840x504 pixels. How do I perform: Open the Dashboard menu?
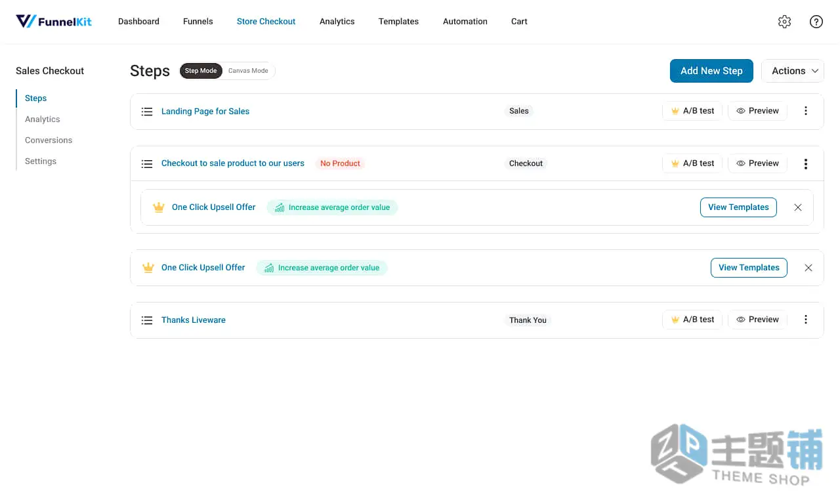point(138,22)
